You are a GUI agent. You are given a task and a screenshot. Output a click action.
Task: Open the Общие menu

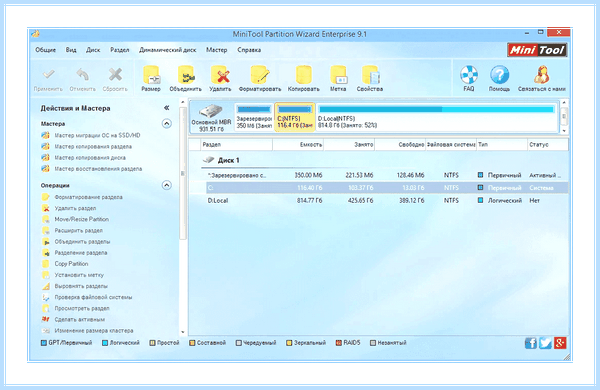point(46,50)
